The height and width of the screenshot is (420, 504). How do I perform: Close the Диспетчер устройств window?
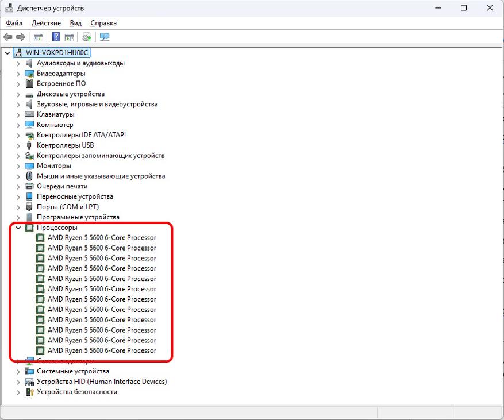[x=490, y=7]
